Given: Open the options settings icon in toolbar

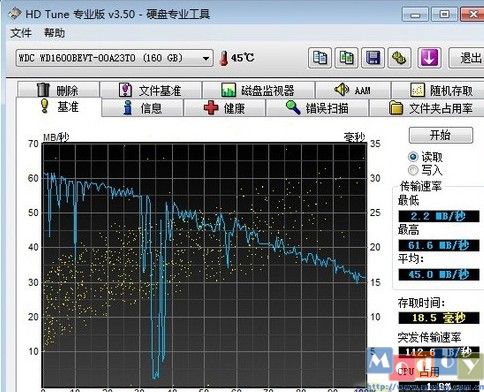Looking at the screenshot, I should tap(399, 58).
